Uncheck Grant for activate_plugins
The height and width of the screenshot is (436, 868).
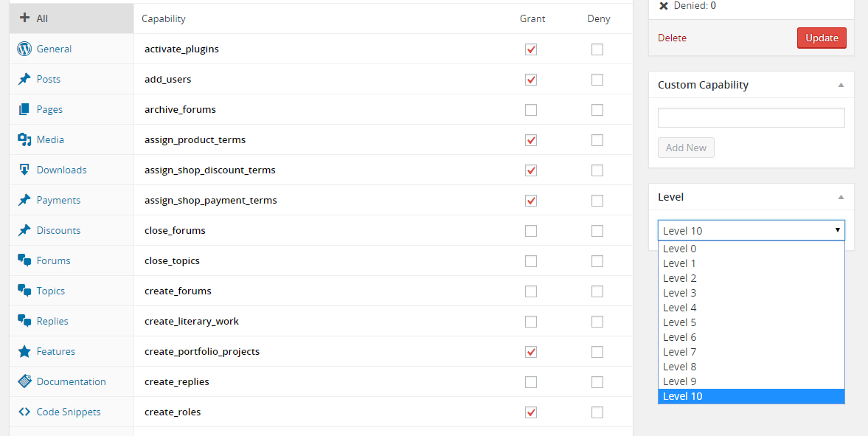531,49
